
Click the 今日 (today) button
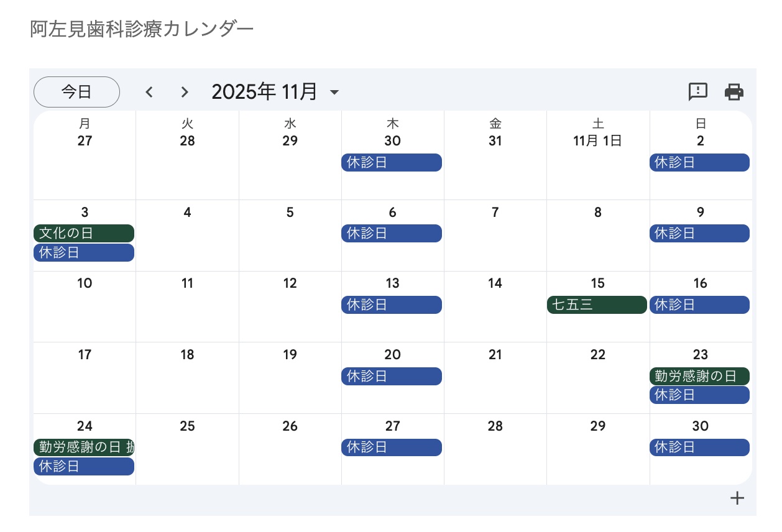(76, 92)
